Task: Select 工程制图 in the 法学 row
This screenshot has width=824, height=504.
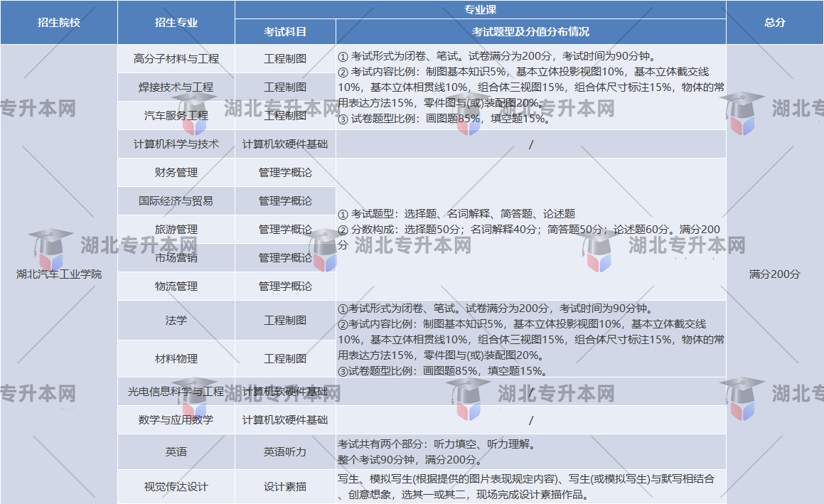Action: 285,320
